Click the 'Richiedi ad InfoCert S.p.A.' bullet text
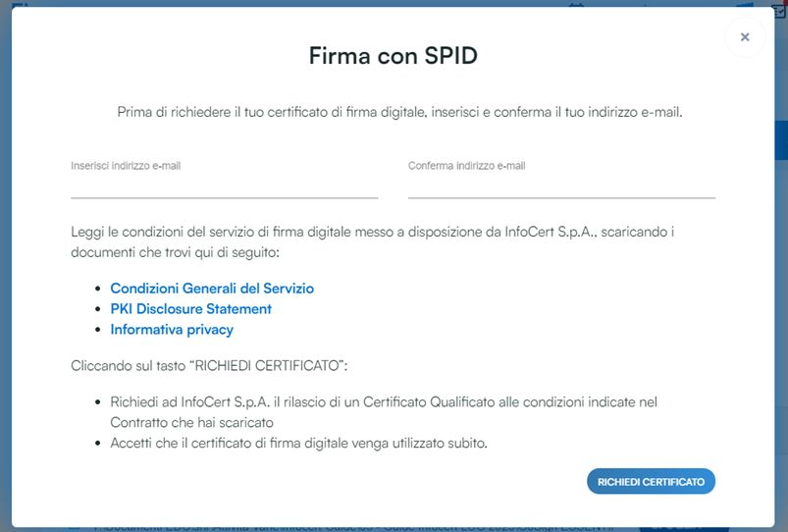The width and height of the screenshot is (788, 532). [383, 402]
